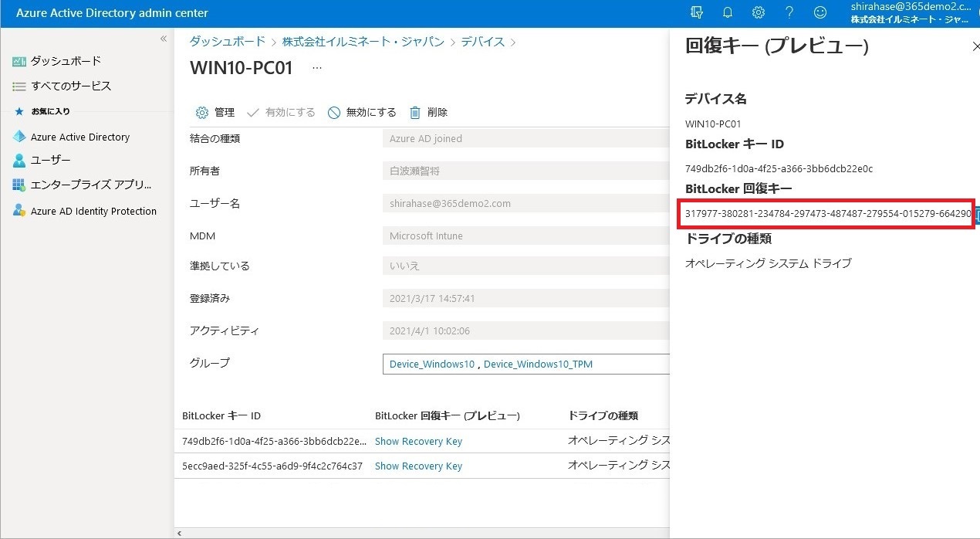Click the 削除 trash toolbar button

[428, 113]
